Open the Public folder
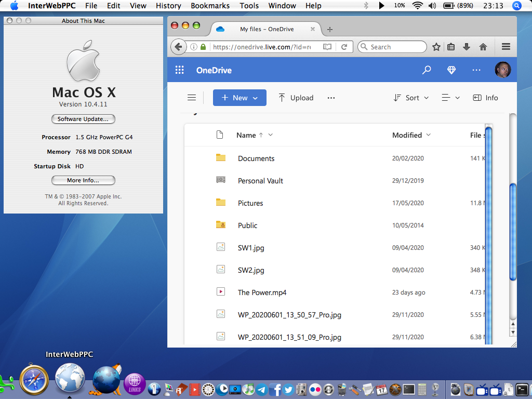 (x=247, y=225)
